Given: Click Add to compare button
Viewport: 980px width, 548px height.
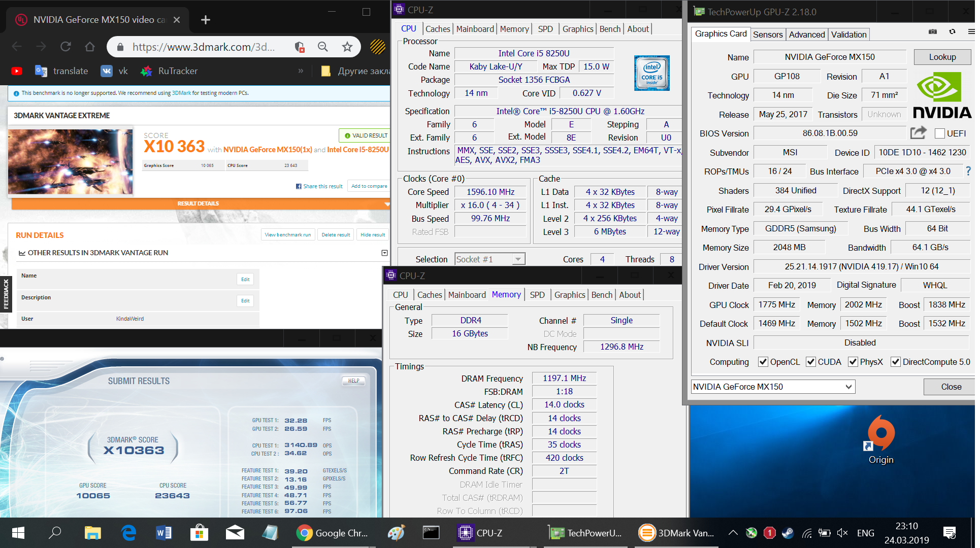Looking at the screenshot, I should [369, 186].
